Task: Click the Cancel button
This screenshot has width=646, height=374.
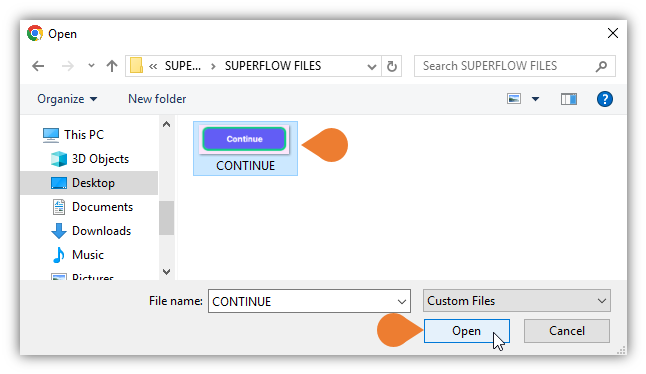Action: (566, 331)
